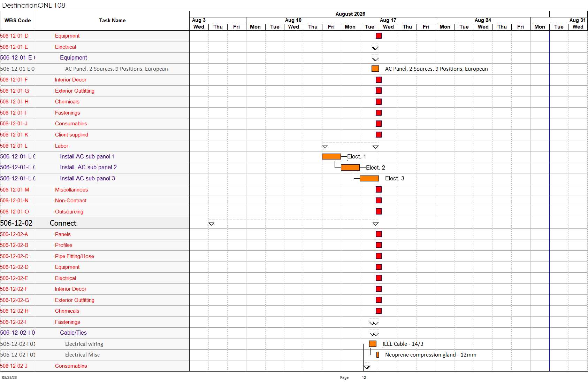Image resolution: width=588 pixels, height=382 pixels.
Task: Click the Labor summary end triangle marker
Action: [x=375, y=147]
